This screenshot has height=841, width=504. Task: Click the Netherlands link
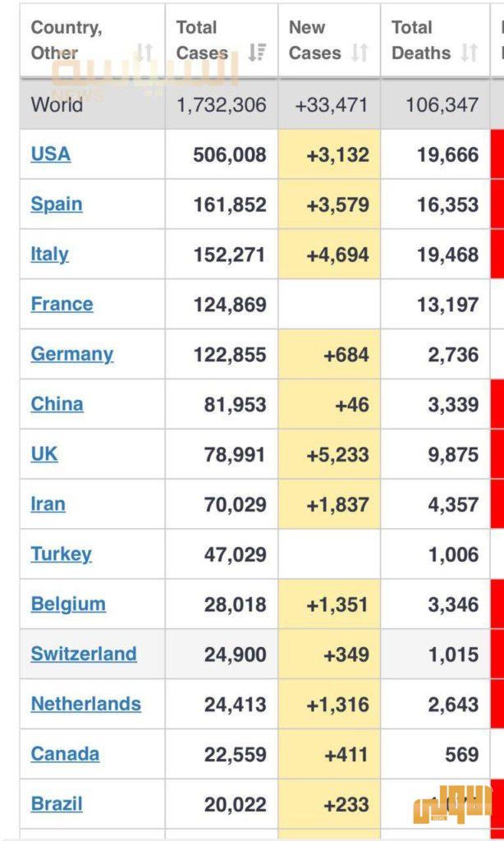86,705
